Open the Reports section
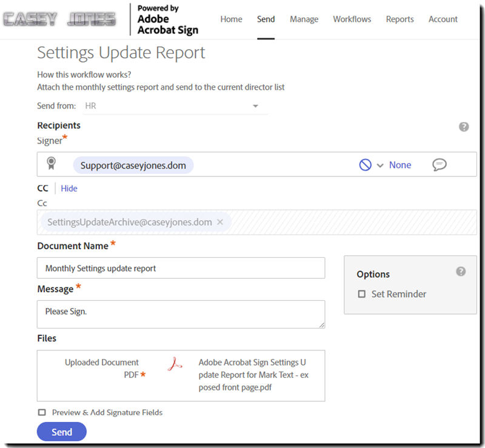The width and height of the screenshot is (485, 448). (x=400, y=19)
